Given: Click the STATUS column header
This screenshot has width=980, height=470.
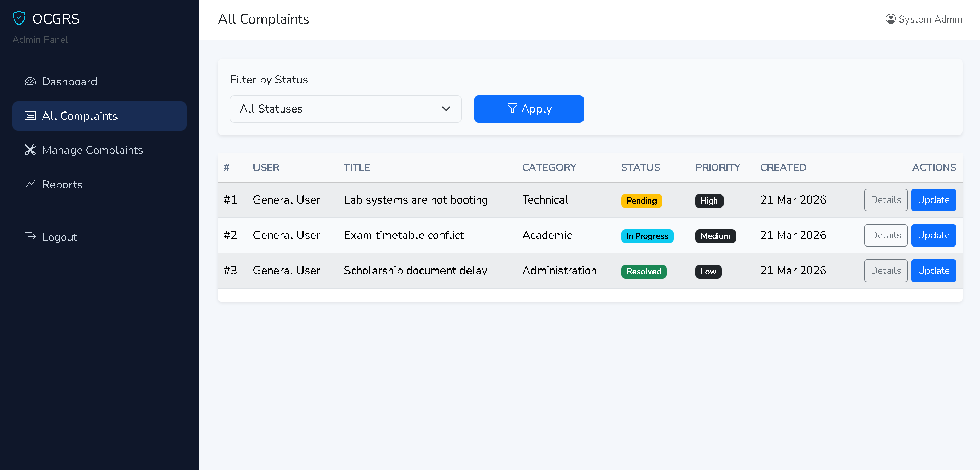Looking at the screenshot, I should click(641, 167).
